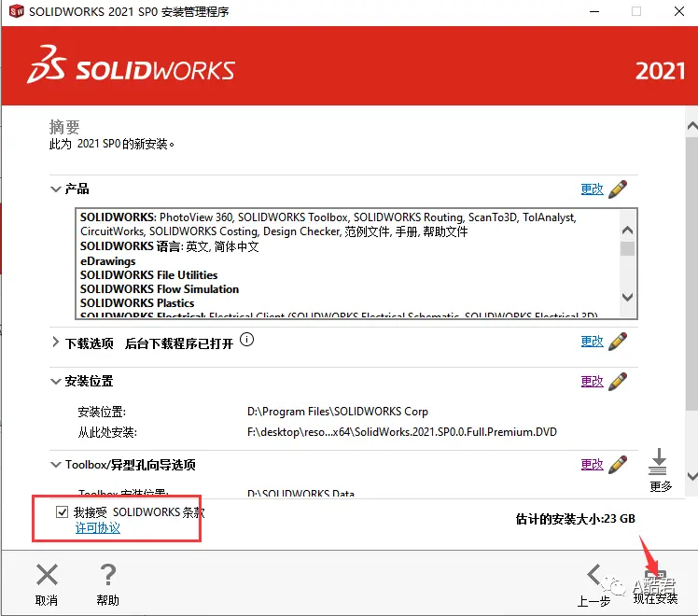Viewport: 698px width, 616px height.
Task: Collapse the Toolbox/异型孔向导选项 section
Action: 56,465
